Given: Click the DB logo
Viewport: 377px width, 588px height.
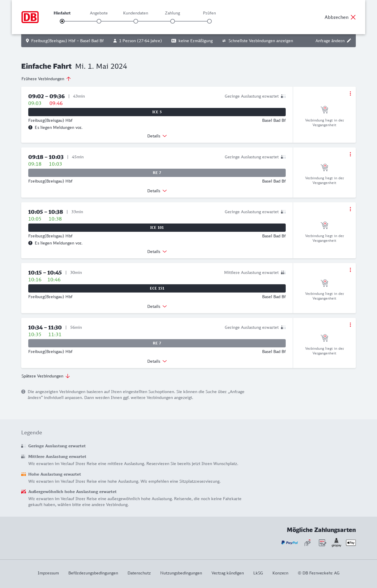Looking at the screenshot, I should 30,17.
